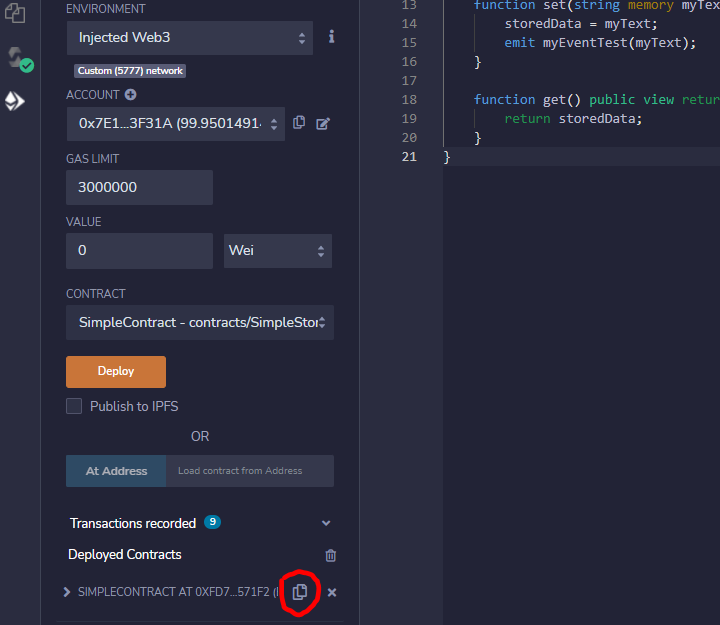This screenshot has width=720, height=625.
Task: Open the Injected Web3 environment dropdown
Action: [190, 38]
